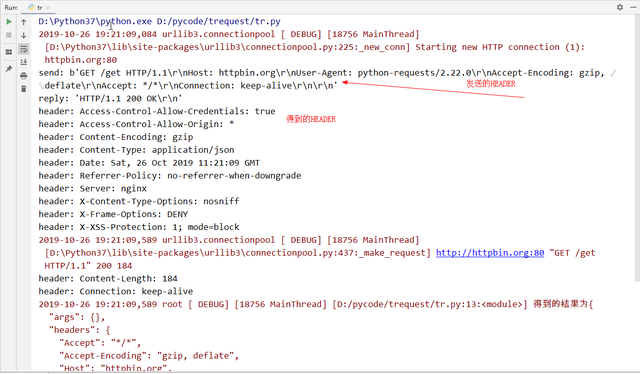Viewport: 640px width, 374px height.
Task: Click the 'header: X-Frame-Options: DENY' line
Action: tap(113, 214)
